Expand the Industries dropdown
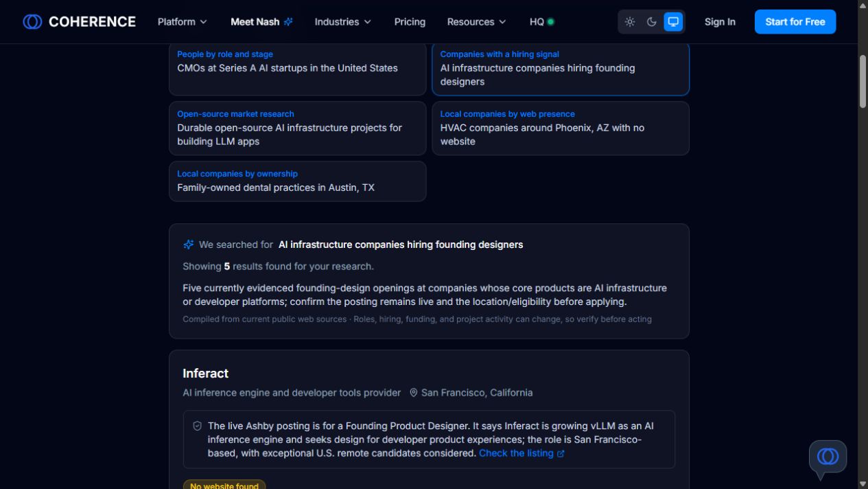 342,22
